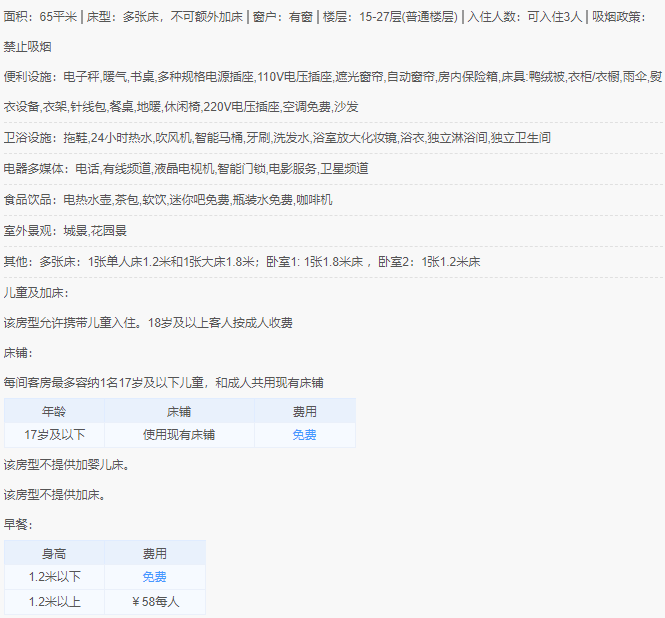
Task: Click the 面积：65平米 text
Action: tap(40, 17)
